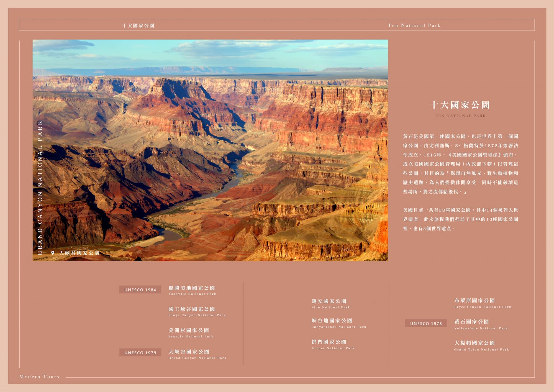Click the UNESCO 1984 badge
Image resolution: width=554 pixels, height=392 pixels.
pos(140,290)
